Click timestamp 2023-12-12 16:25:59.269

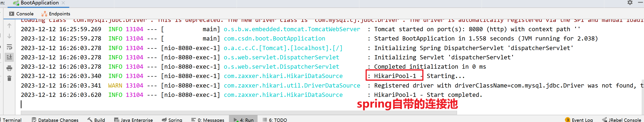[x=61, y=29]
